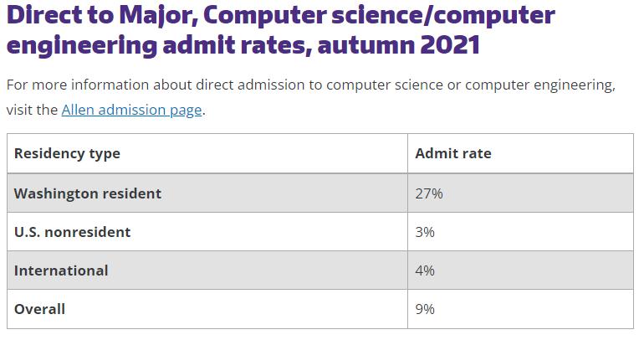Select the Overall row label
This screenshot has width=644, height=340.
39,309
